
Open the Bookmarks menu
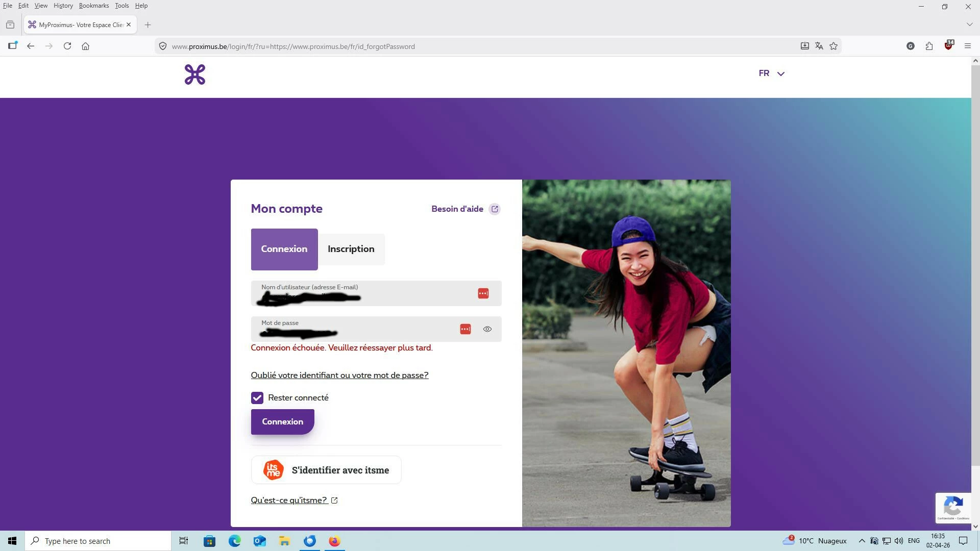point(93,6)
